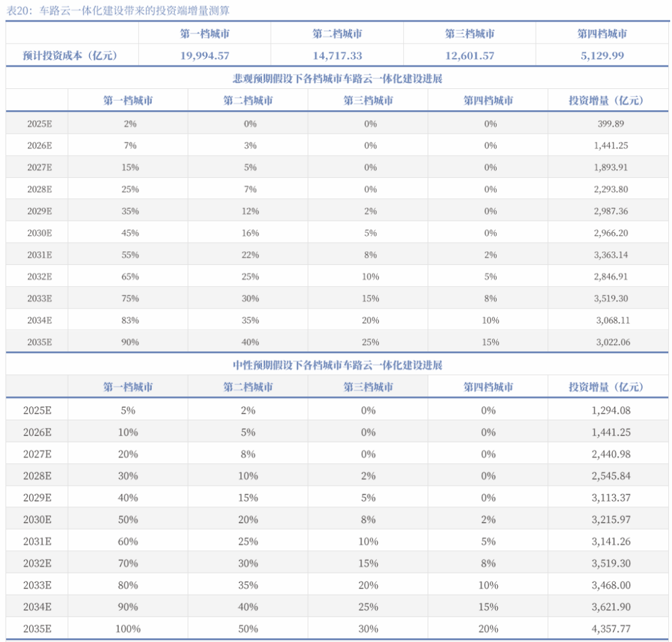Screen dimensions: 672x642
Task: Select the pessimistic 2033E value 3,519.30
Action: click(611, 299)
